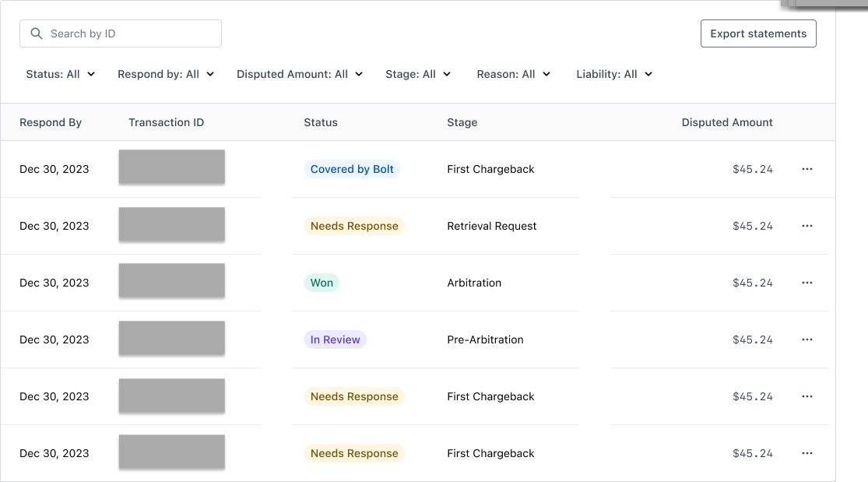Select the Covered by Bolt status badge
Image resolution: width=868 pixels, height=482 pixels.
[352, 169]
